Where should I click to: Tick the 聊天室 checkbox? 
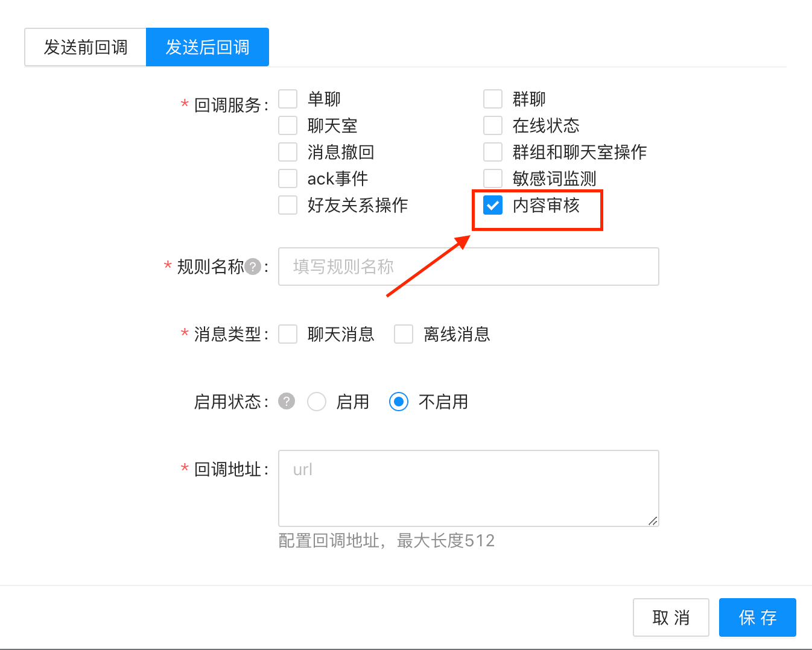(x=288, y=125)
